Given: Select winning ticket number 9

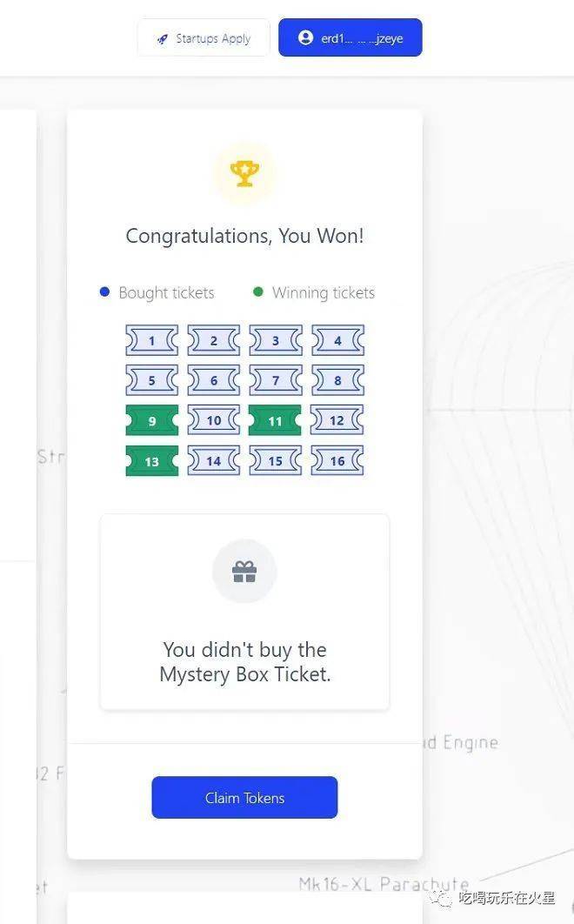Looking at the screenshot, I should click(x=152, y=421).
